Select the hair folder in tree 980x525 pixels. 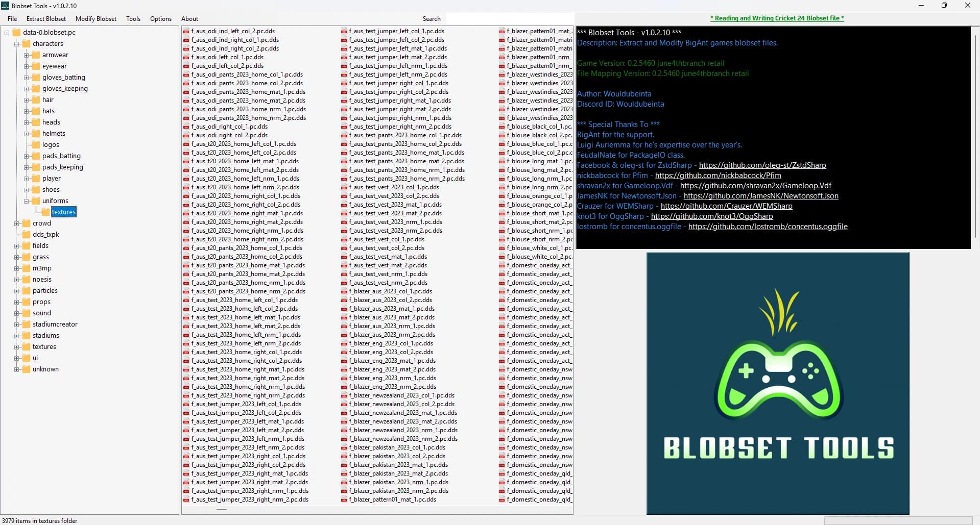click(48, 100)
